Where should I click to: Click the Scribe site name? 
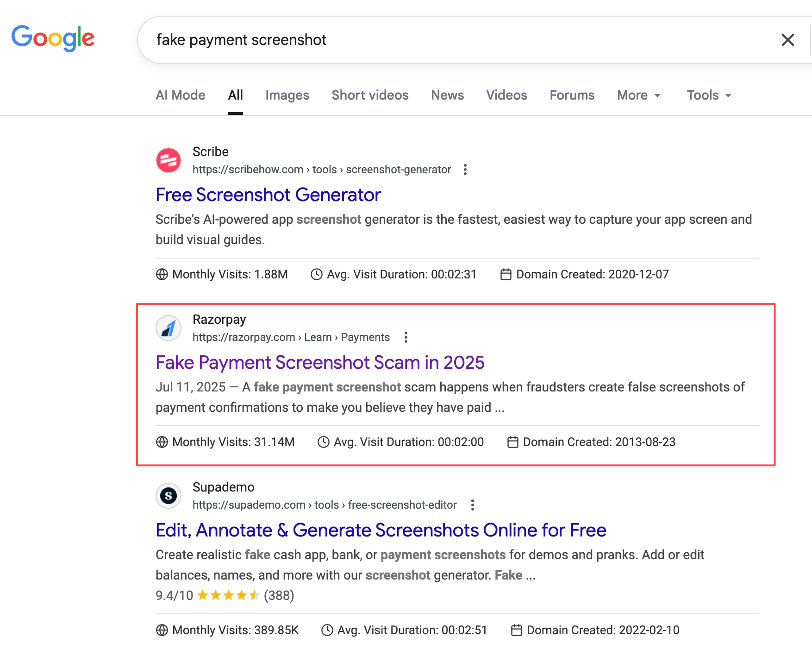pos(211,152)
